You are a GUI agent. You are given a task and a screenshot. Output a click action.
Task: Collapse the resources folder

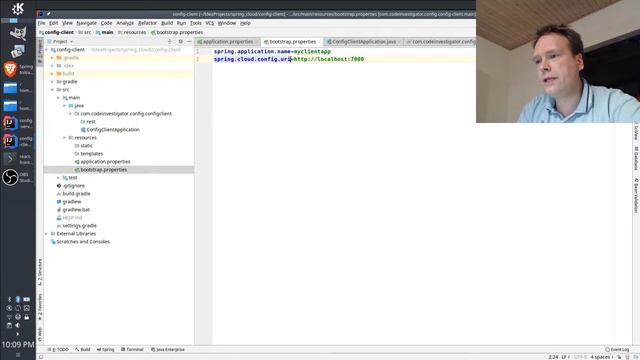pos(64,138)
